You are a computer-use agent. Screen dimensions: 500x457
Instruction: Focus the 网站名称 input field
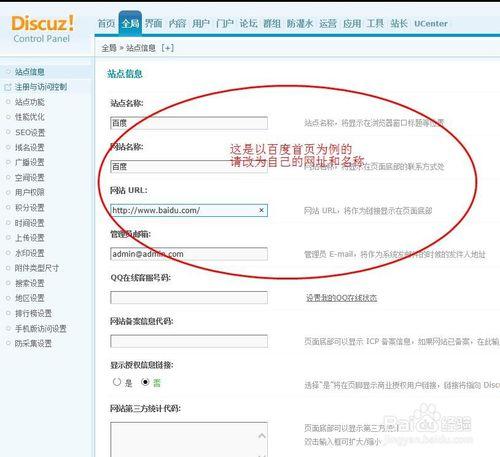[x=189, y=166]
